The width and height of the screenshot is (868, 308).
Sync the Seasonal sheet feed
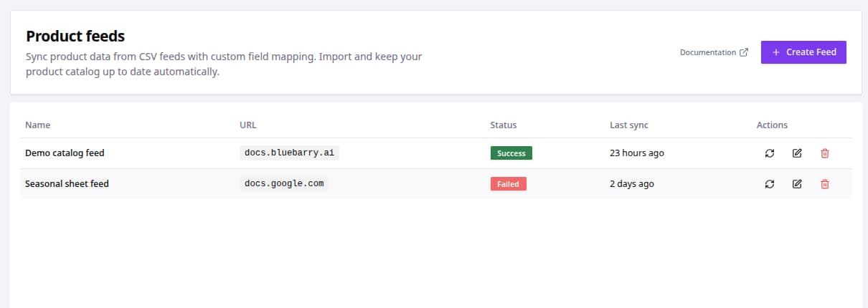tap(769, 184)
